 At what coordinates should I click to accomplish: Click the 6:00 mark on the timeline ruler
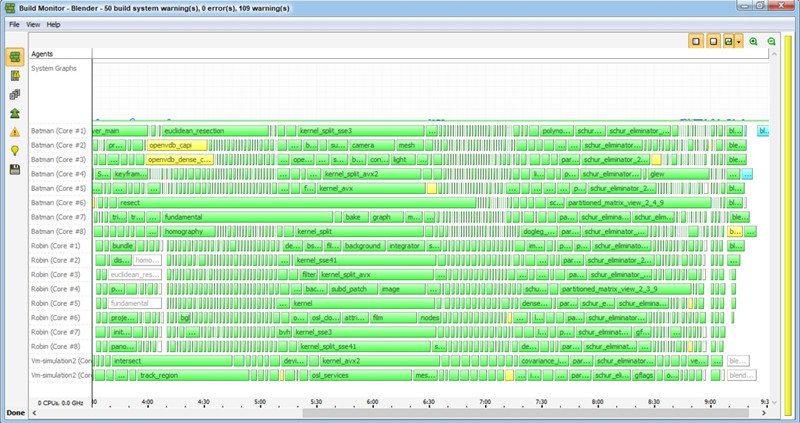coord(372,403)
